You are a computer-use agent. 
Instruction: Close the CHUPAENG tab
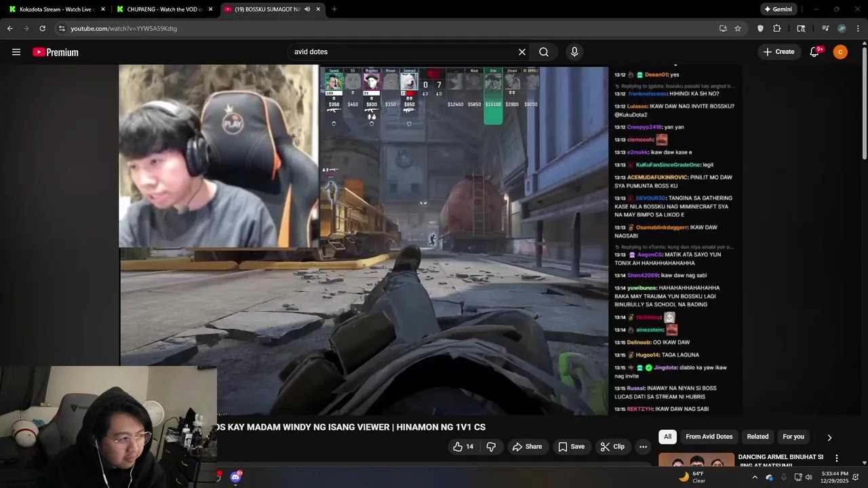tap(211, 9)
